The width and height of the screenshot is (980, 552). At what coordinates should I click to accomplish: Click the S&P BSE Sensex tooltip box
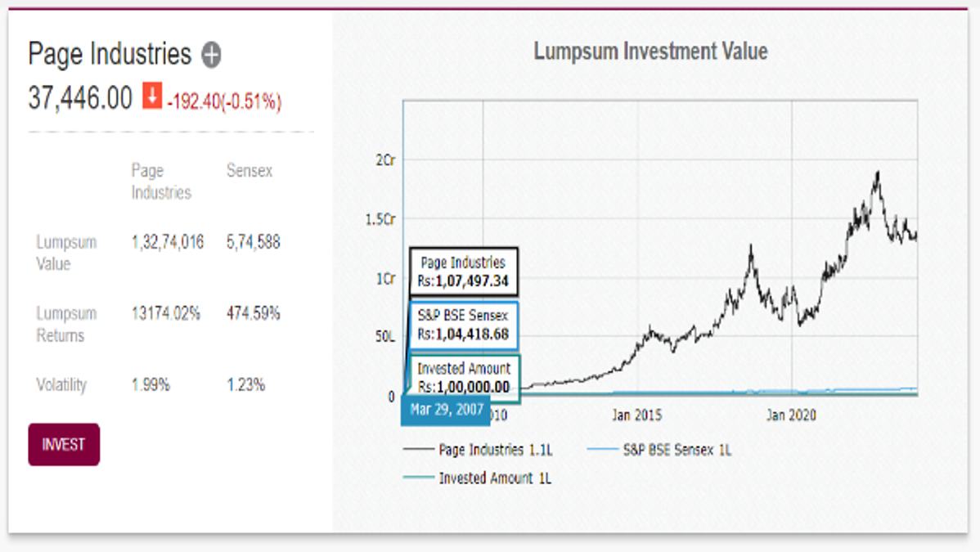pyautogui.click(x=463, y=325)
